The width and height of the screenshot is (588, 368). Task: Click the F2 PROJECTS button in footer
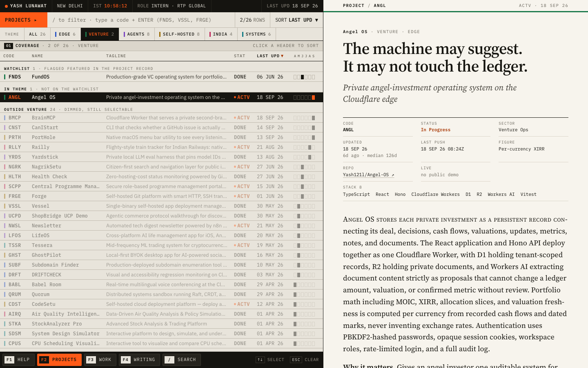59,360
